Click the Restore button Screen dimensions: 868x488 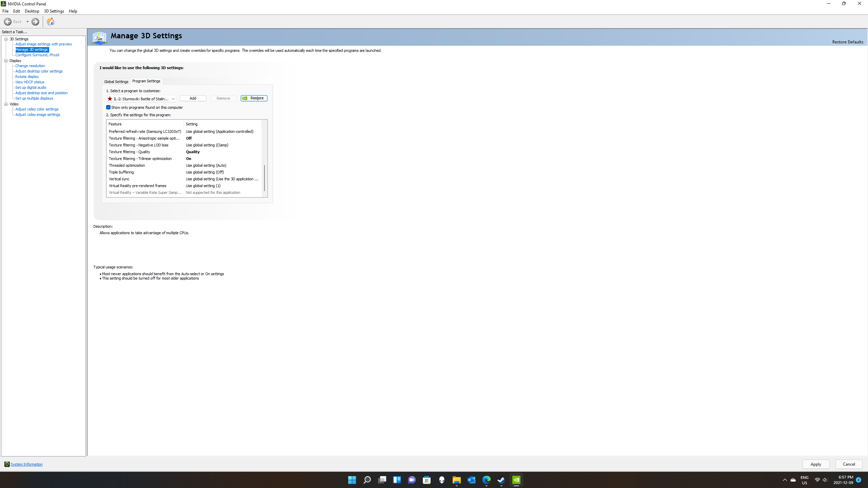[254, 98]
